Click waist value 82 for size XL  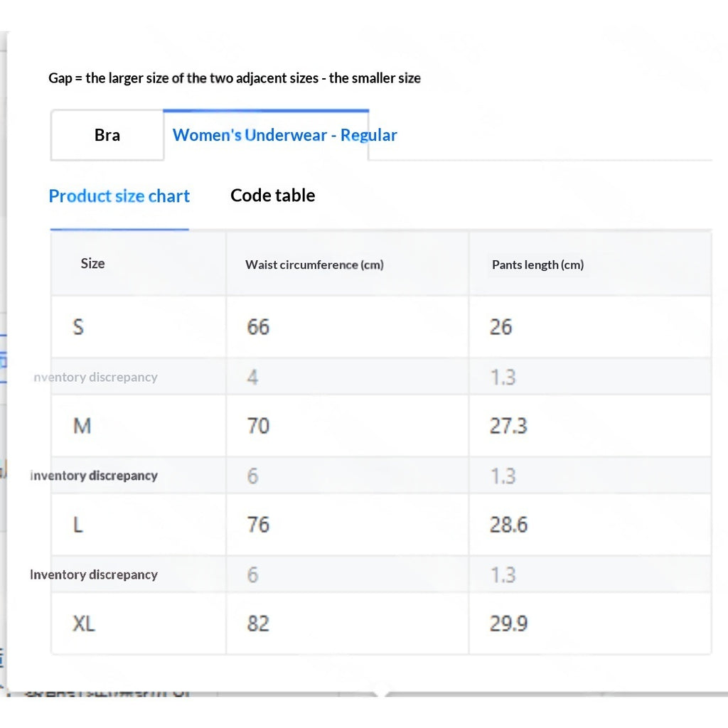[258, 623]
